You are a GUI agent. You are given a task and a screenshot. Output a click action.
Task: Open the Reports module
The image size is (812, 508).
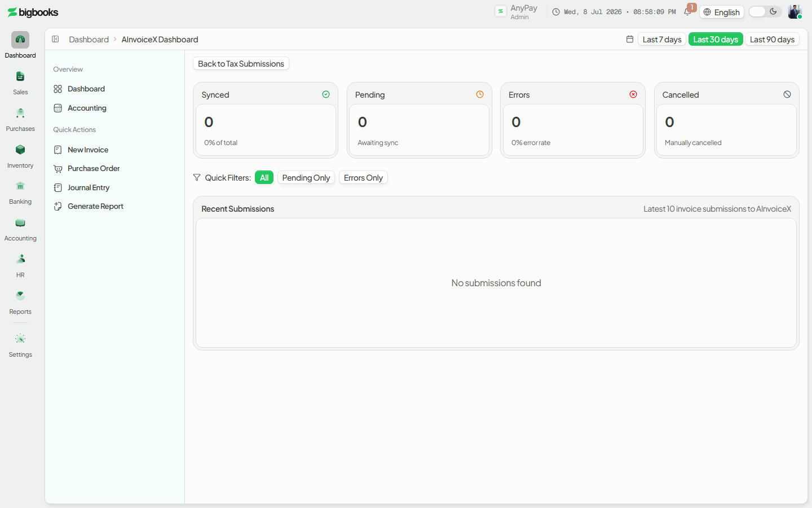tap(20, 302)
